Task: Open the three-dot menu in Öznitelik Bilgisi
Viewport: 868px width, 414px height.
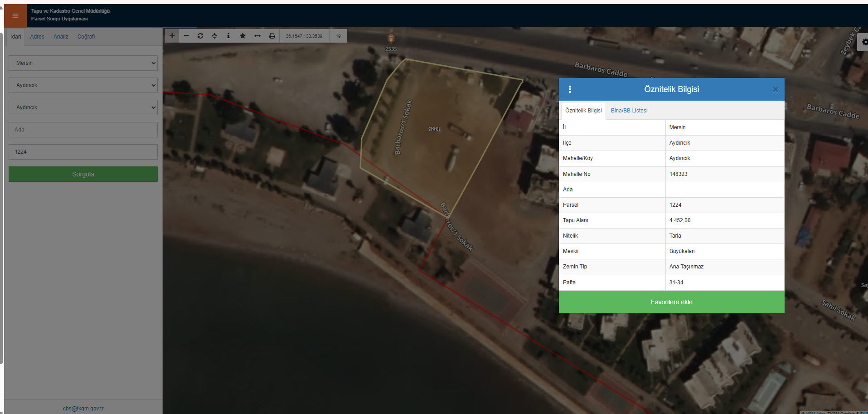Action: [x=570, y=89]
